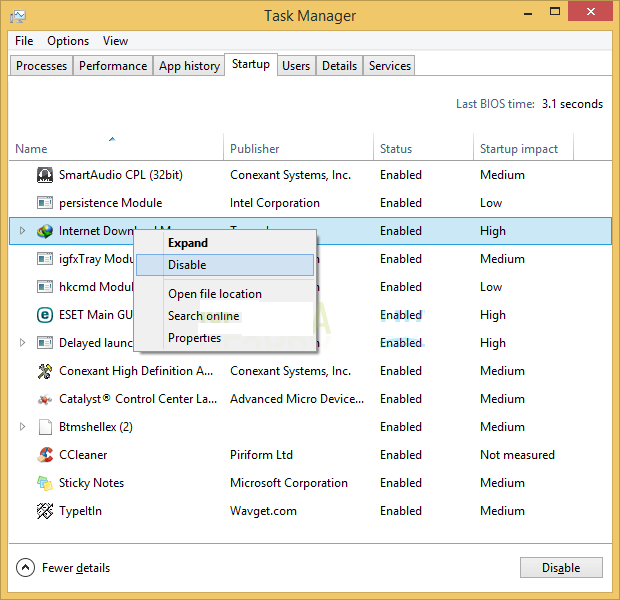This screenshot has height=600, width=620.
Task: Expand the Btmshellex (2) group
Action: [23, 426]
